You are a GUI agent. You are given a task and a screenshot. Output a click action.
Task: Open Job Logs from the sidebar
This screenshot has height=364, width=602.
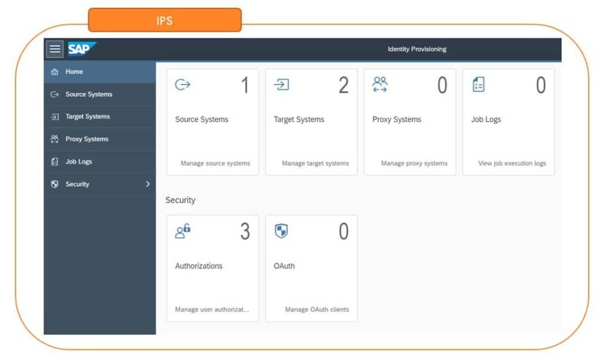pyautogui.click(x=100, y=162)
